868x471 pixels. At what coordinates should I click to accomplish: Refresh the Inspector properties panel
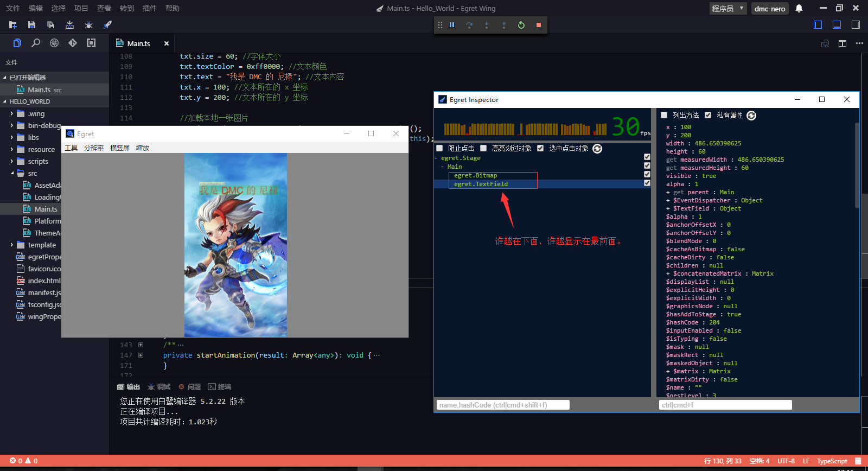click(751, 116)
